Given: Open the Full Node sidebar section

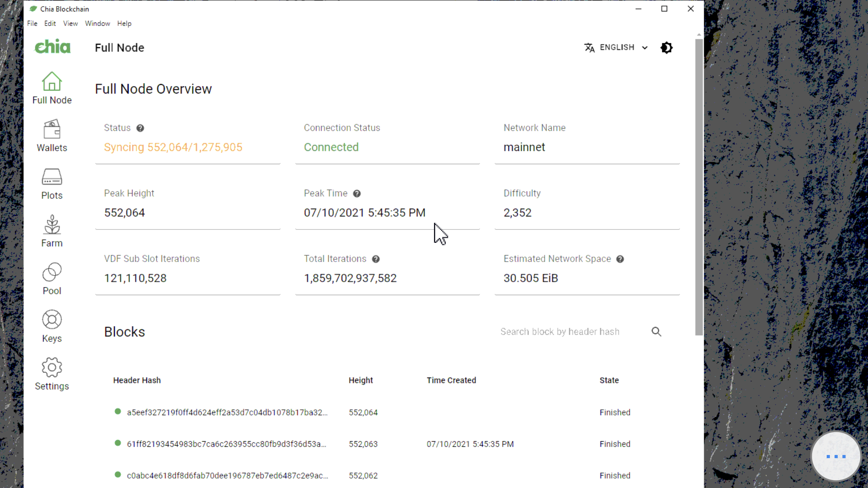Looking at the screenshot, I should pos(52,88).
